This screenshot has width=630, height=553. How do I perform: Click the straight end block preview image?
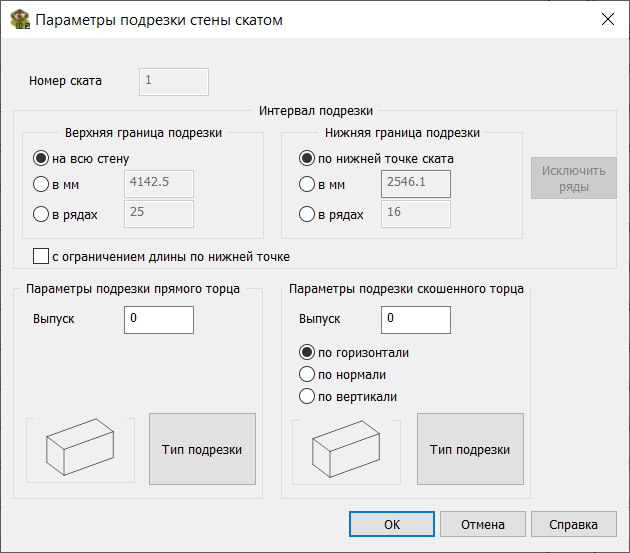pyautogui.click(x=80, y=450)
